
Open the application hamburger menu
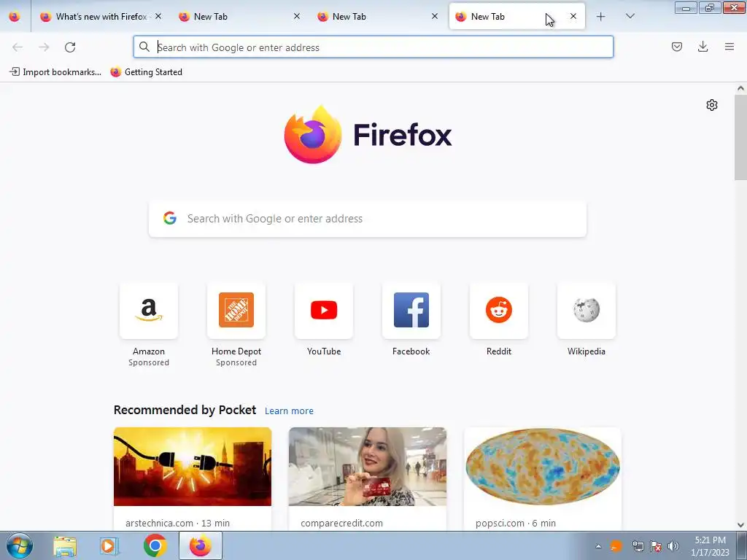coord(729,47)
